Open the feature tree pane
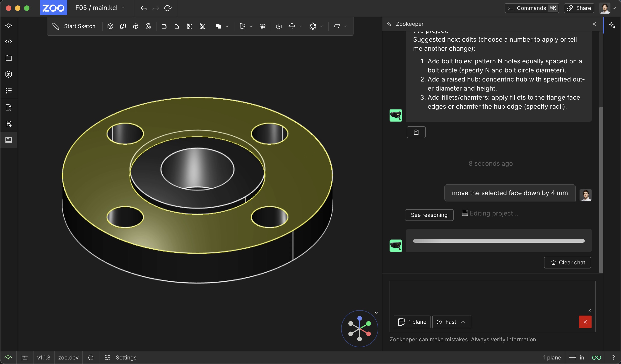 (x=9, y=26)
